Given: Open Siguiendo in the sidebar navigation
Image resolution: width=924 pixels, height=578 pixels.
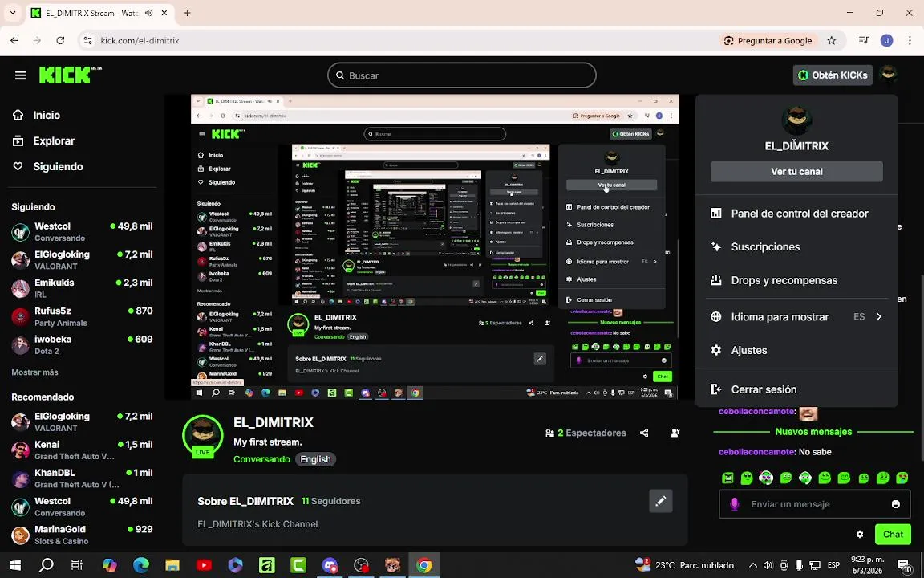Looking at the screenshot, I should coord(47,166).
